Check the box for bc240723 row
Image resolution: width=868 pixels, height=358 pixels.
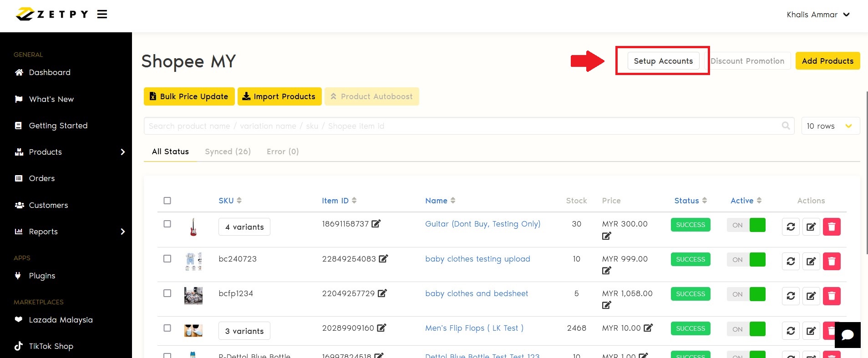click(167, 258)
